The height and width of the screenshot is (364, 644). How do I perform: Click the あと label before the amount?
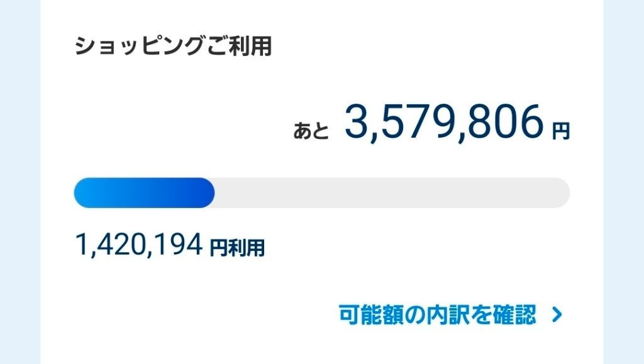click(311, 130)
